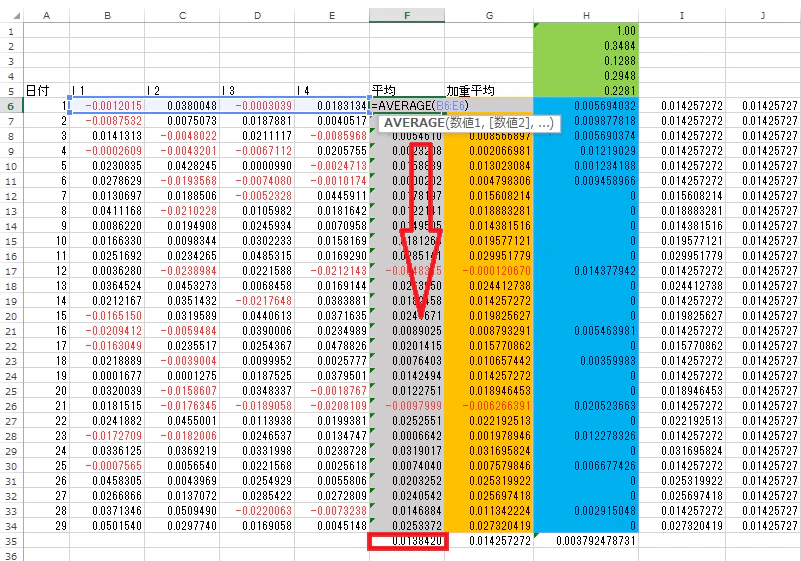The height and width of the screenshot is (561, 801).
Task: Click cell containing 0.0509490
Action: (x=182, y=510)
